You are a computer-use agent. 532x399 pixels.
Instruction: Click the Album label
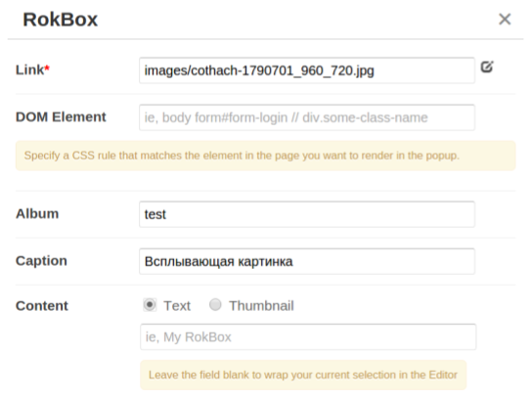tap(37, 214)
